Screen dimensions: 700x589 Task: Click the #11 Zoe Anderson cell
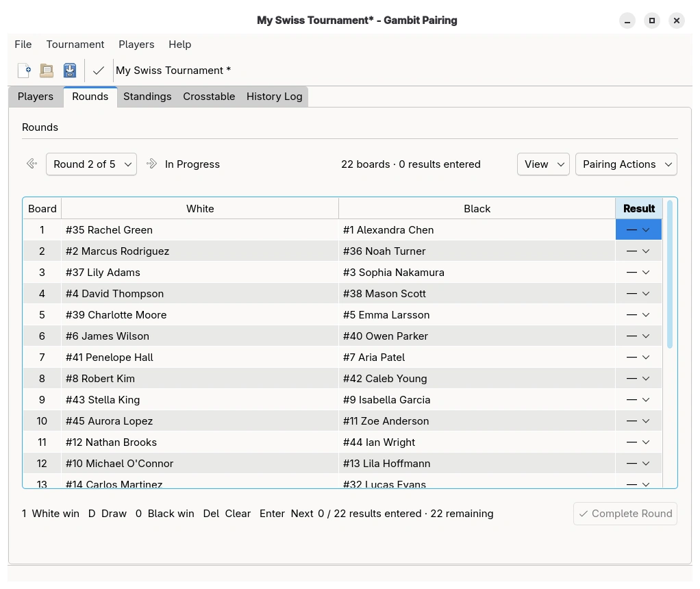[477, 421]
